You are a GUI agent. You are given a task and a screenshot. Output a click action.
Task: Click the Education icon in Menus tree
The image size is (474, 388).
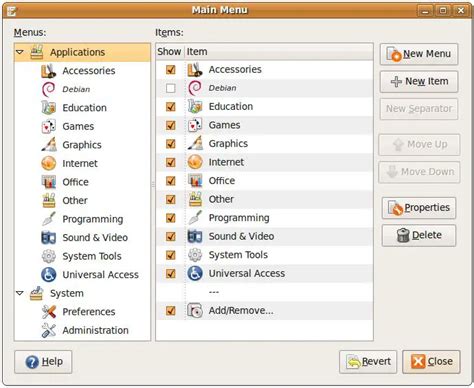(49, 108)
